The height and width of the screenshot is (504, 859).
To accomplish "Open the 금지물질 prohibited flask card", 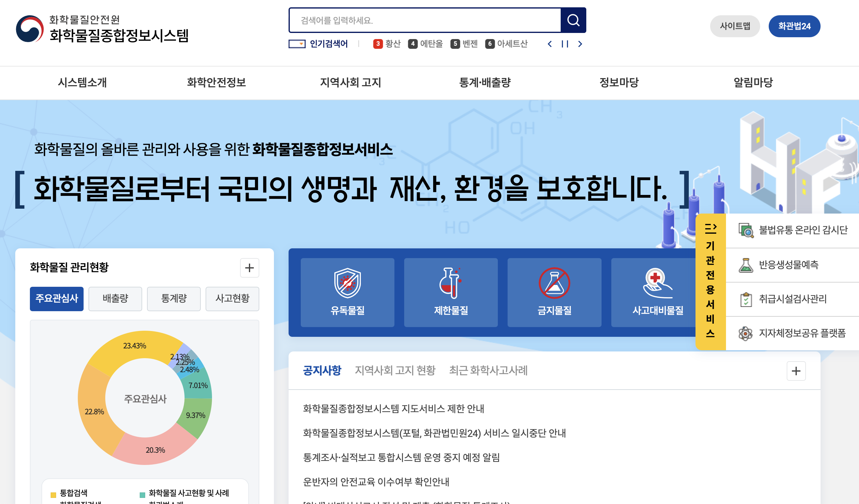I will [x=554, y=292].
